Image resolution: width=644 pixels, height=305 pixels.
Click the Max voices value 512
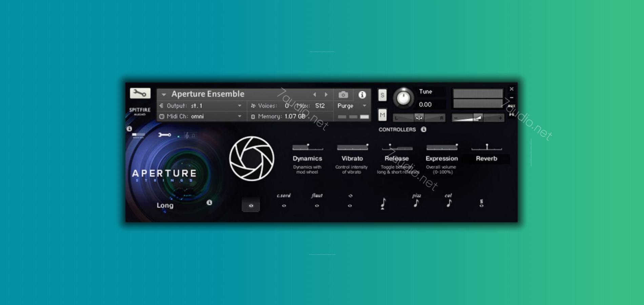320,106
